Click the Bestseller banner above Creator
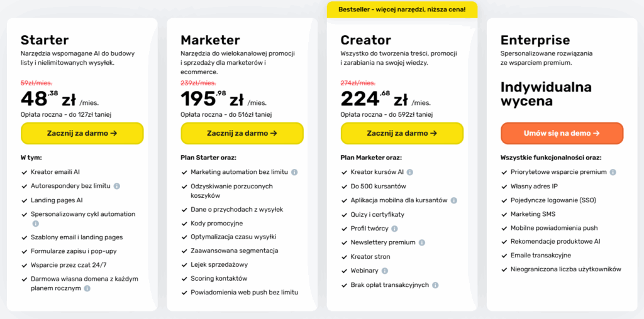 click(x=402, y=9)
